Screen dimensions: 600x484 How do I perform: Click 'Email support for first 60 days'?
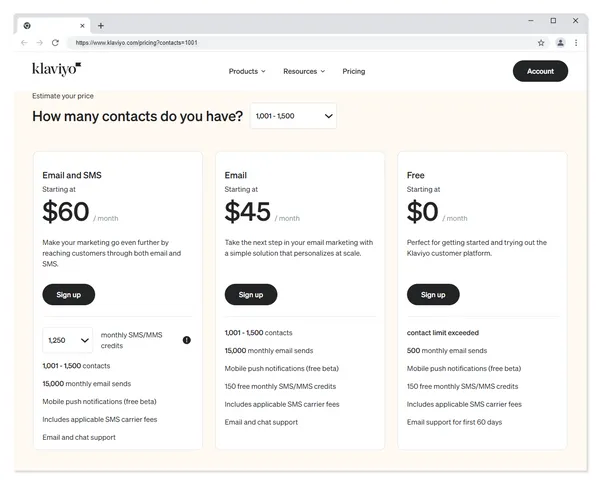tap(454, 422)
